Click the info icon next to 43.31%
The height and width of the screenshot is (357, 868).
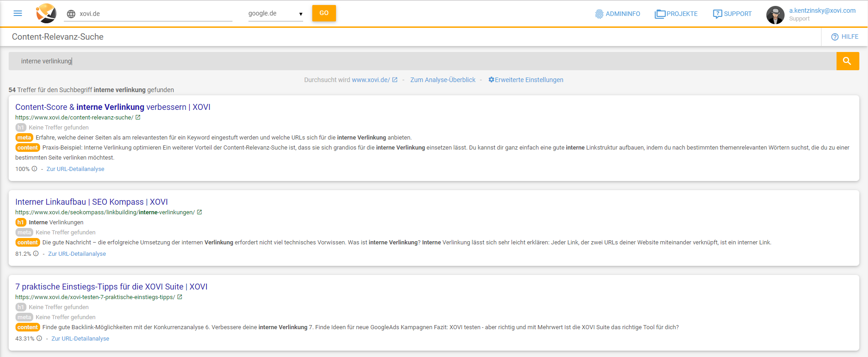[39, 338]
